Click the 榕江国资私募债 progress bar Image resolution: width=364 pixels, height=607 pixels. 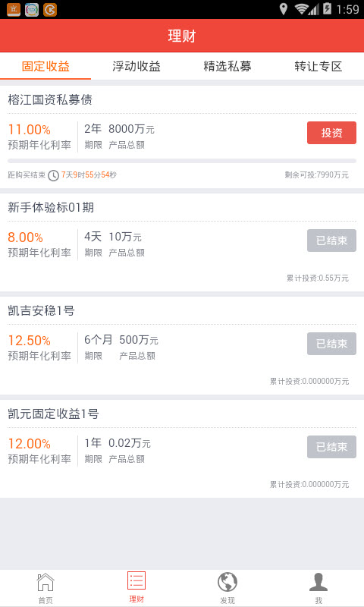tap(182, 161)
